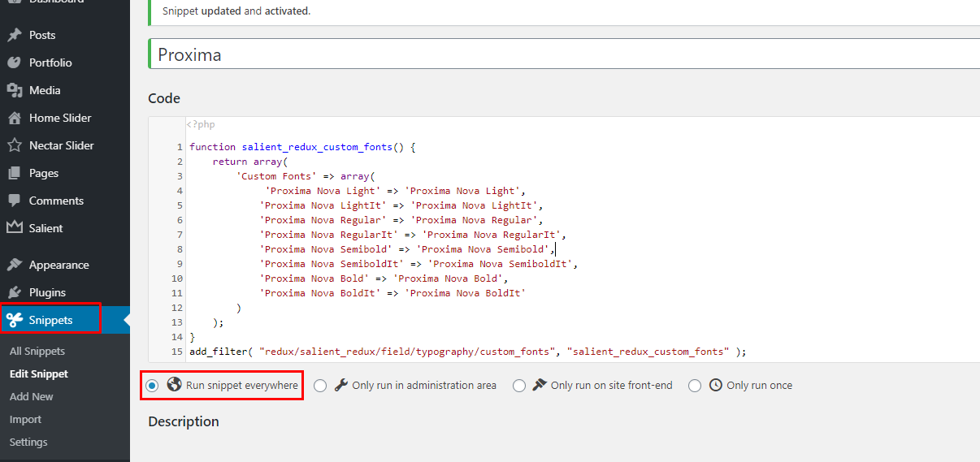Click the wrench icon for administration area
Viewport: 980px width, 462px height.
[341, 385]
